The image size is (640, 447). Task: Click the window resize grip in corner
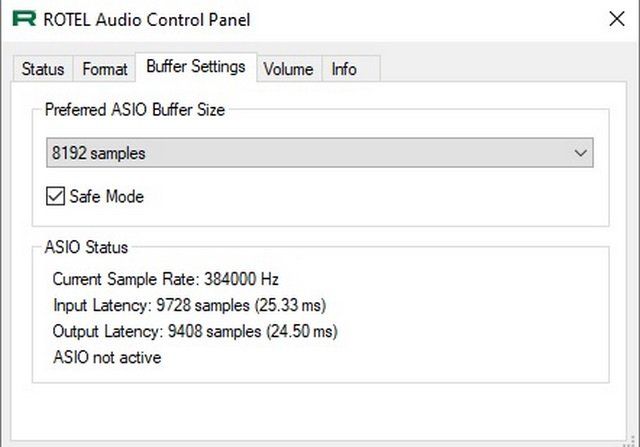point(631,441)
